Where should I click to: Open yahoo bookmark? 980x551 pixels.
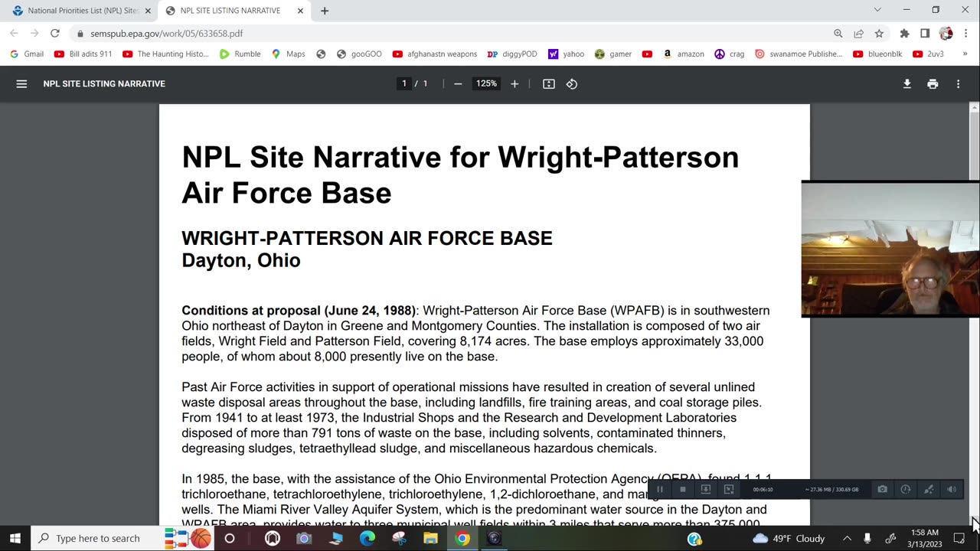click(566, 54)
